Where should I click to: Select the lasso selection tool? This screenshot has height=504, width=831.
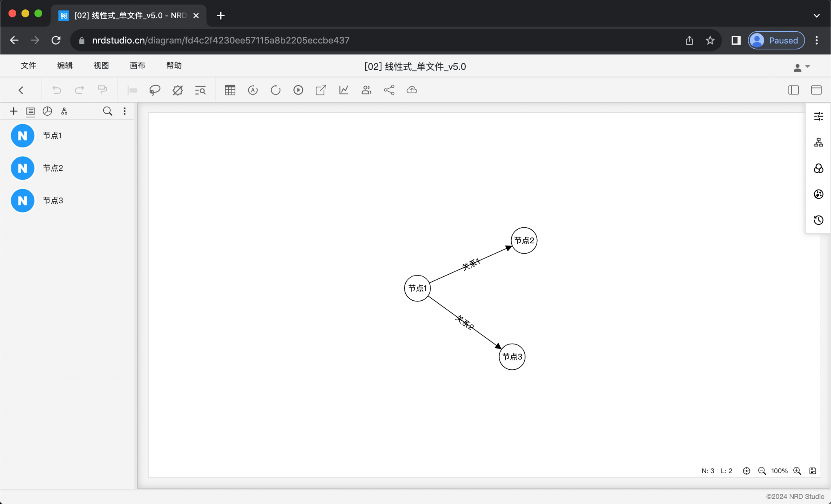click(x=155, y=90)
